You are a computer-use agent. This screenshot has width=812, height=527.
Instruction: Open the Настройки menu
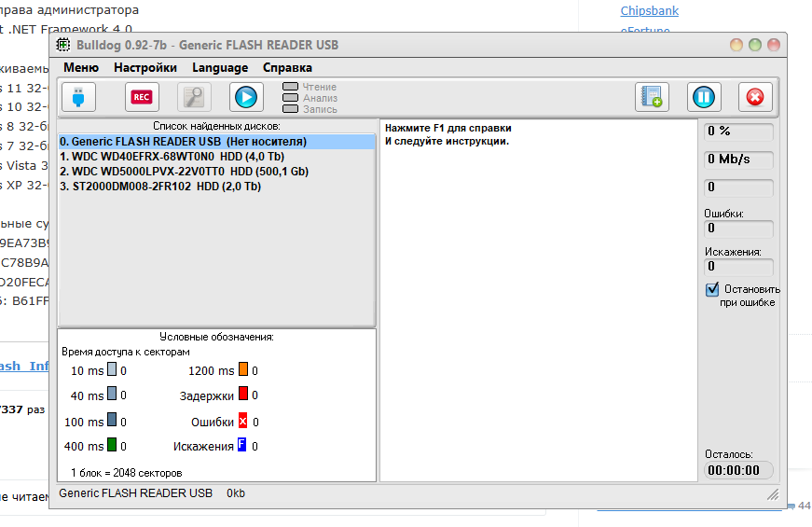(145, 68)
